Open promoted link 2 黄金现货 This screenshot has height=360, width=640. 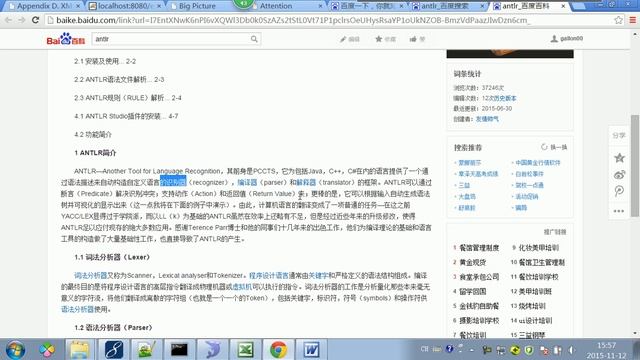pos(473,262)
